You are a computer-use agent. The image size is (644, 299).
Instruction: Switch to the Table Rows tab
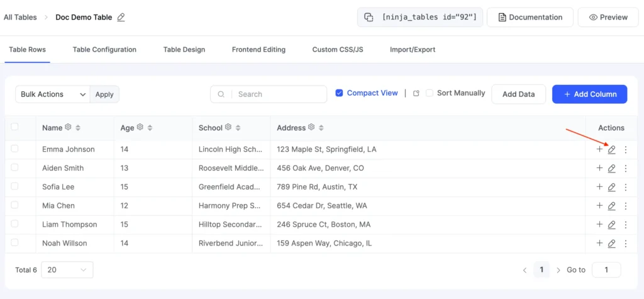tap(27, 50)
